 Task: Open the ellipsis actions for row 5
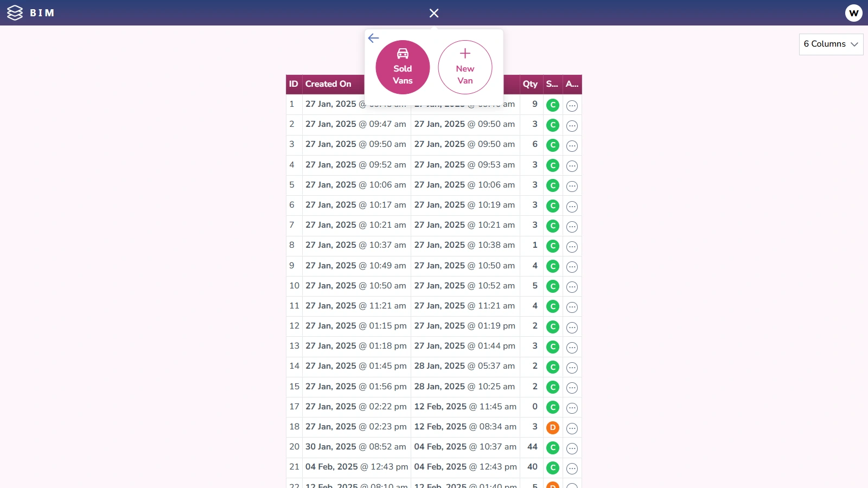[572, 186]
